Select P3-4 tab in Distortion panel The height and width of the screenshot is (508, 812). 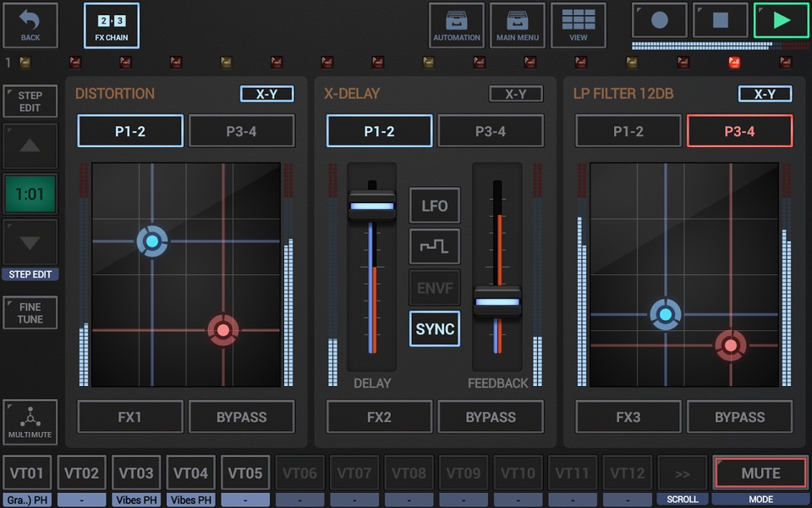pyautogui.click(x=241, y=131)
